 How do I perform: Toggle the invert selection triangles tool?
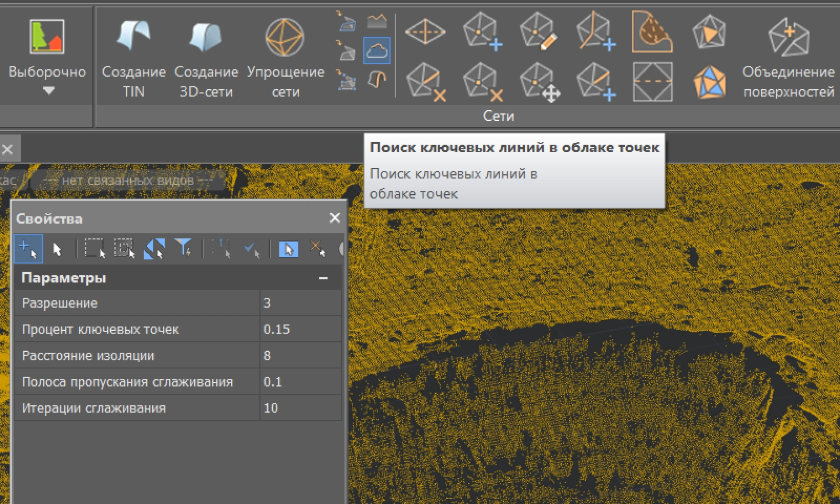pos(155,249)
